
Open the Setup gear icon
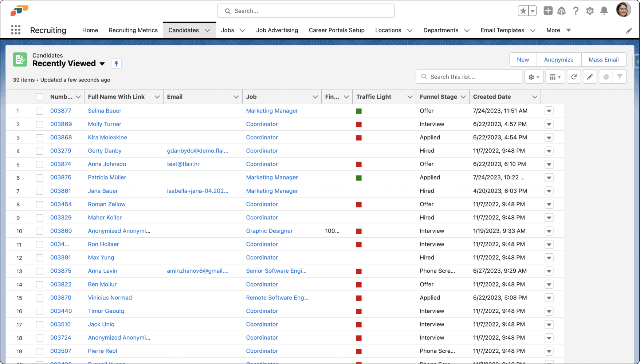pos(590,11)
